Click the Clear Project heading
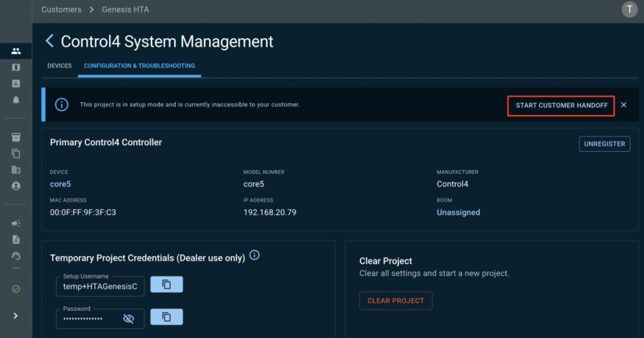Image resolution: width=644 pixels, height=338 pixels. tap(385, 261)
